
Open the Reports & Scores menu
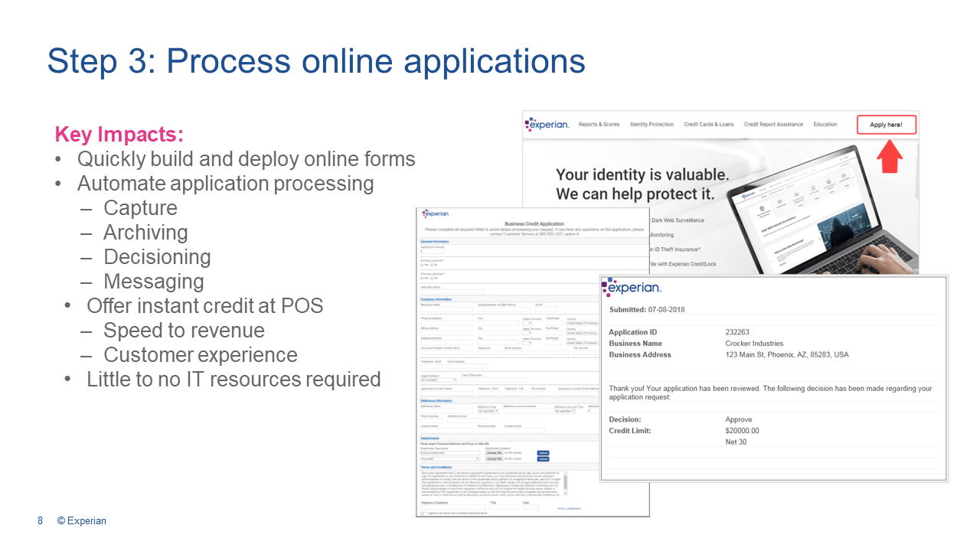(x=599, y=124)
